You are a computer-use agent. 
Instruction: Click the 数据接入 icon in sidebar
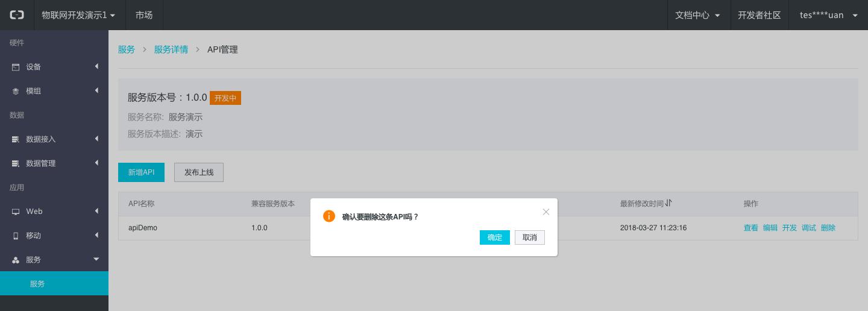coord(16,139)
